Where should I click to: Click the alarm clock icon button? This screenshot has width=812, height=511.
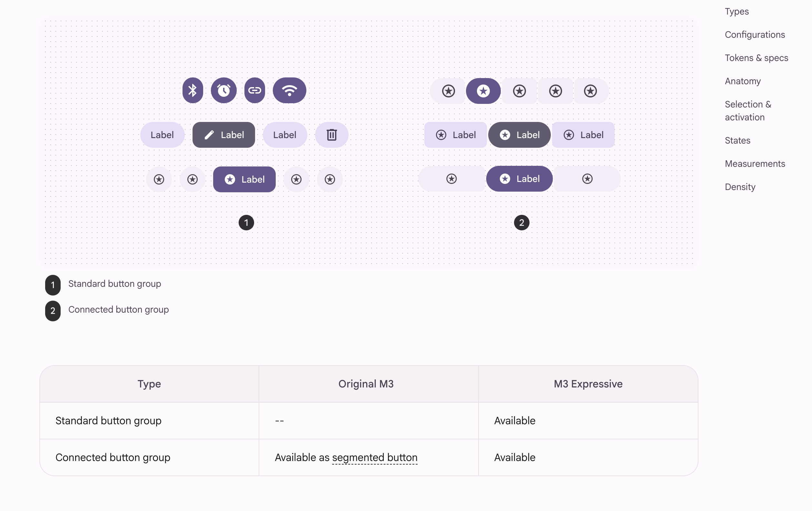click(x=223, y=90)
